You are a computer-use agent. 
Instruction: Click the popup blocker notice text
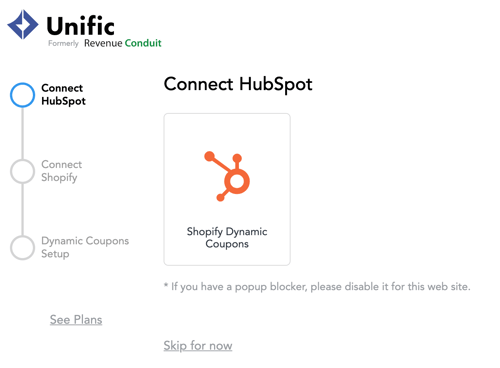pyautogui.click(x=317, y=287)
